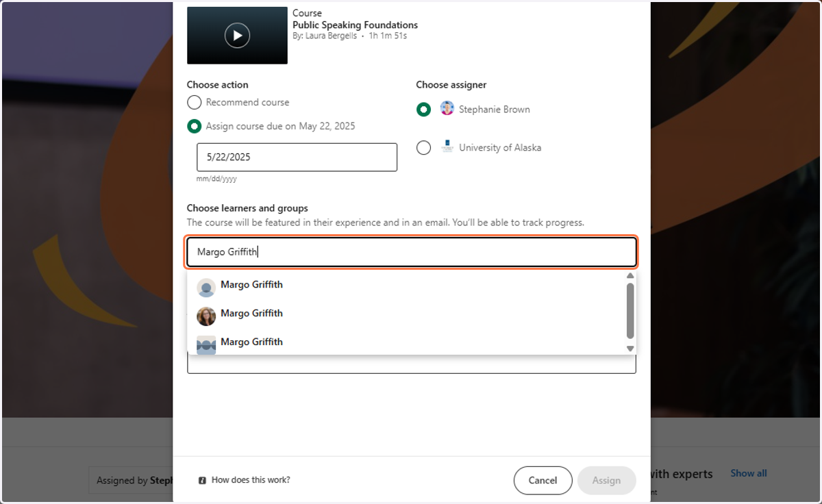
Task: Select Margo Griffith with default gray avatar
Action: tap(407, 285)
